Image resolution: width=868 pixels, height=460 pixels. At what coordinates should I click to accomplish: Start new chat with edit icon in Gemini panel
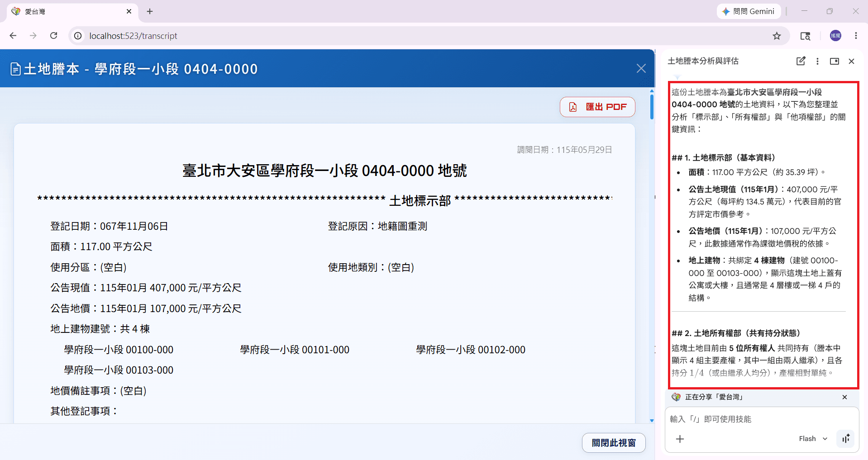[x=801, y=61]
